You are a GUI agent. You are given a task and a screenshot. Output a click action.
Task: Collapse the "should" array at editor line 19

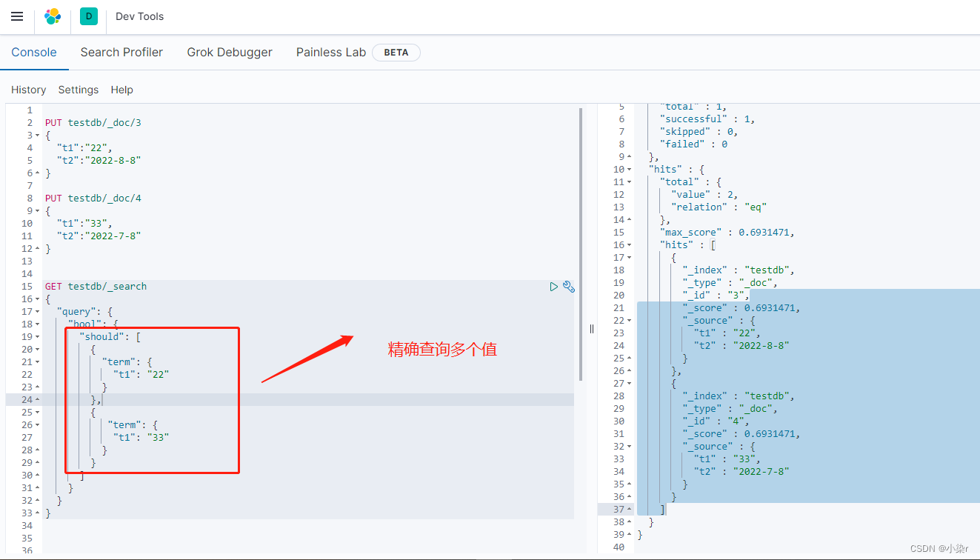[x=37, y=337]
